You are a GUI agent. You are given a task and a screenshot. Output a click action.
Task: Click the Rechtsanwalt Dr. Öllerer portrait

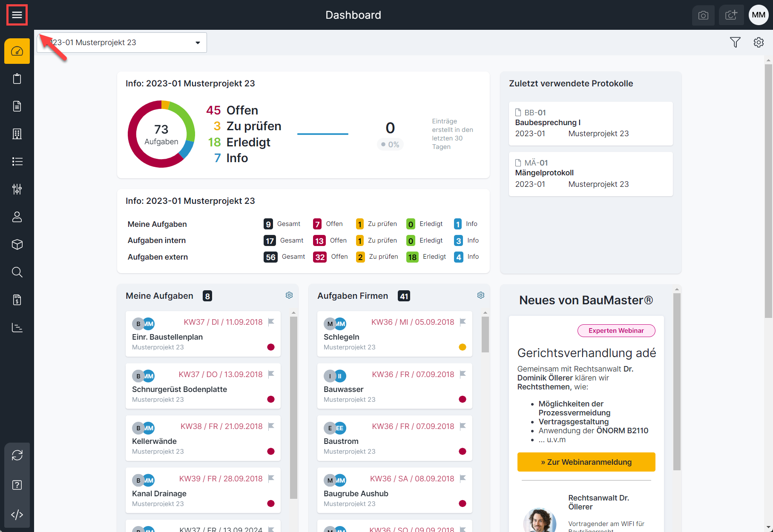click(x=540, y=520)
